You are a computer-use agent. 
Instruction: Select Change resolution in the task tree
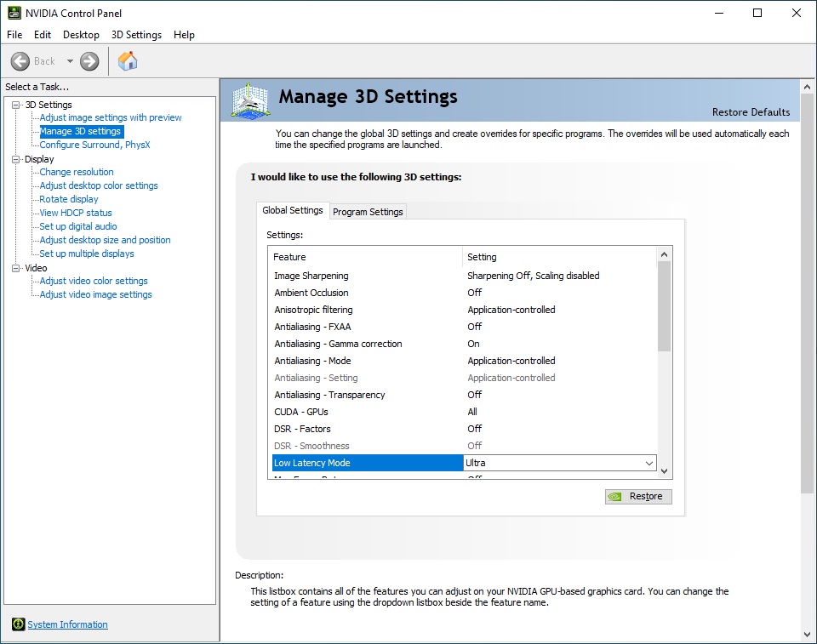pyautogui.click(x=77, y=172)
